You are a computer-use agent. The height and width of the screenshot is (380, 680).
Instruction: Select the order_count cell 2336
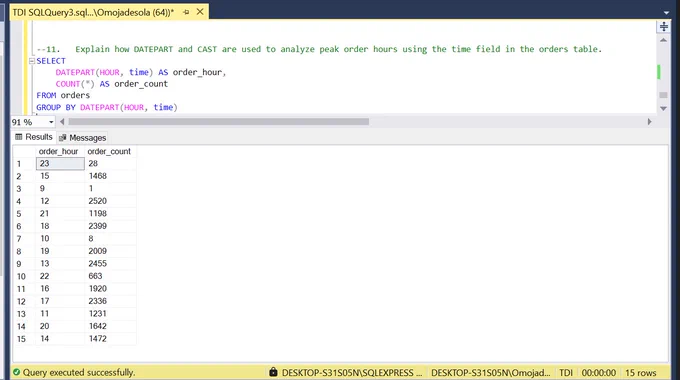[110, 301]
